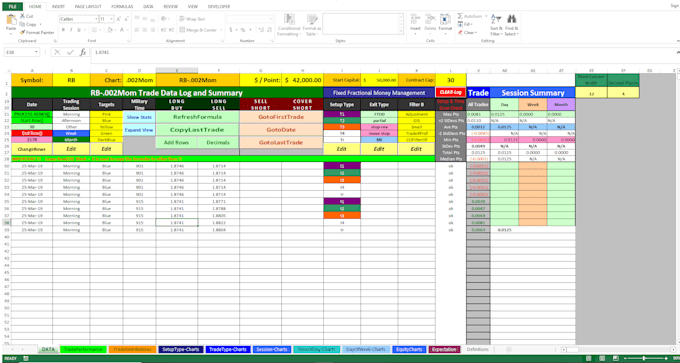Image resolution: width=680 pixels, height=363 pixels.
Task: Confirm formula bar entry with checkmark
Action: tap(70, 52)
